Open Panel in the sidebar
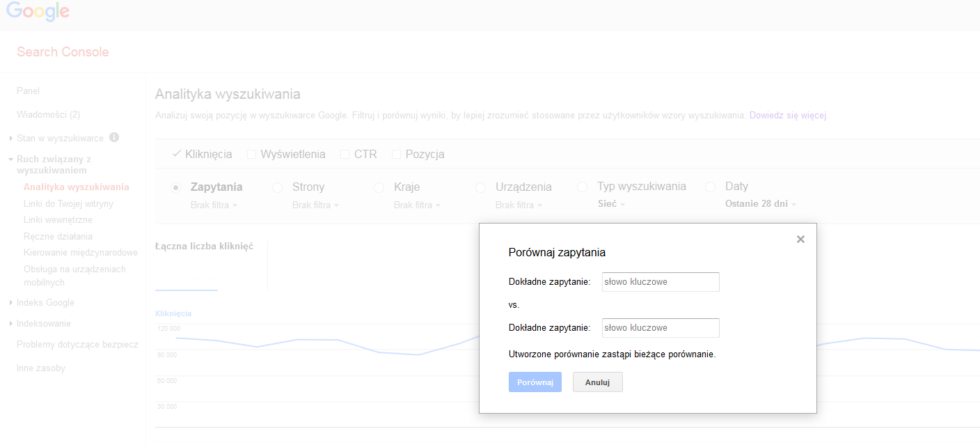This screenshot has height=445, width=980. (x=29, y=91)
